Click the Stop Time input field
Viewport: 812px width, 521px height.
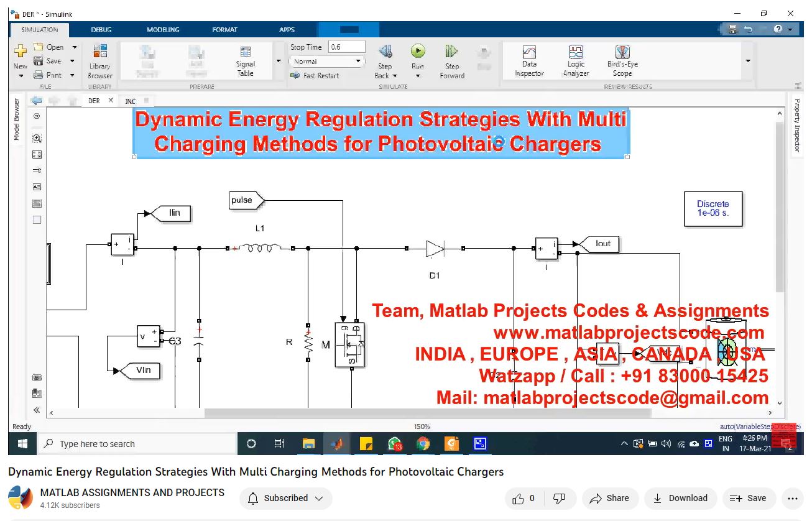click(346, 47)
